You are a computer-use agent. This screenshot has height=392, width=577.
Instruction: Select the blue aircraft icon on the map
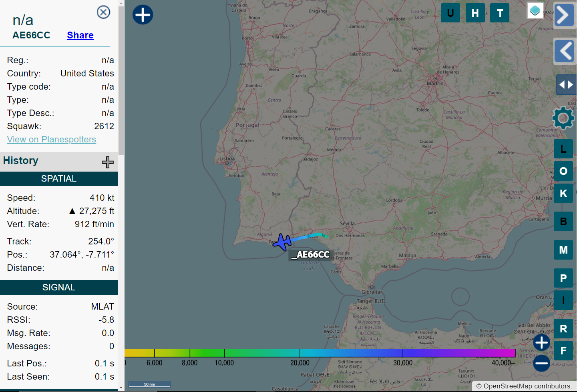(x=283, y=242)
